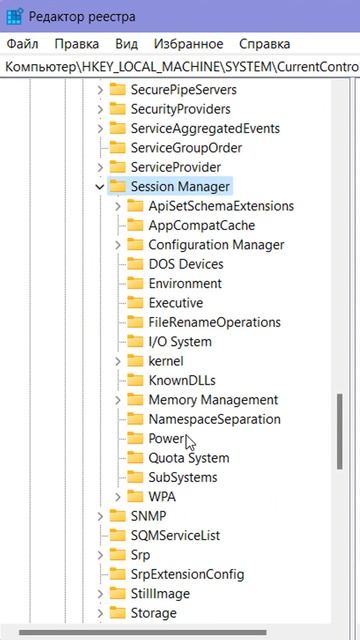Select the Quota System key
This screenshot has height=640, width=360.
click(x=189, y=458)
